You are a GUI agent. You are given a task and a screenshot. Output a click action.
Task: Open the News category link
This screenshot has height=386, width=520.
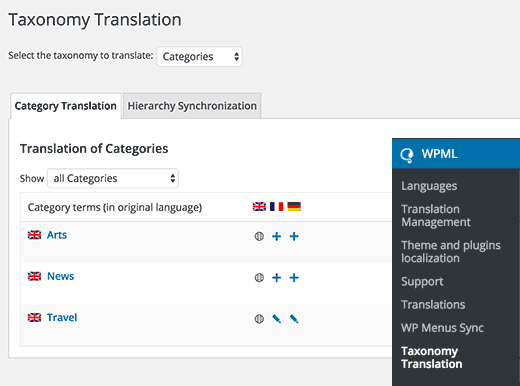tap(61, 276)
